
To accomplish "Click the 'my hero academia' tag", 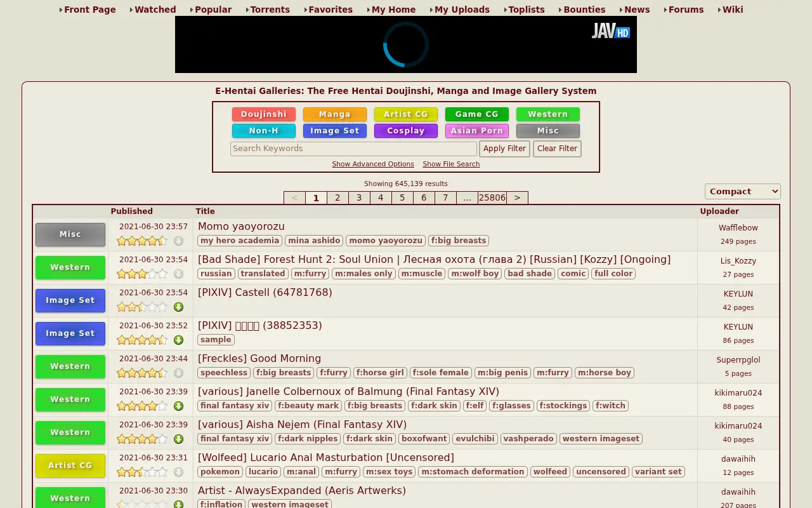I will tap(240, 241).
